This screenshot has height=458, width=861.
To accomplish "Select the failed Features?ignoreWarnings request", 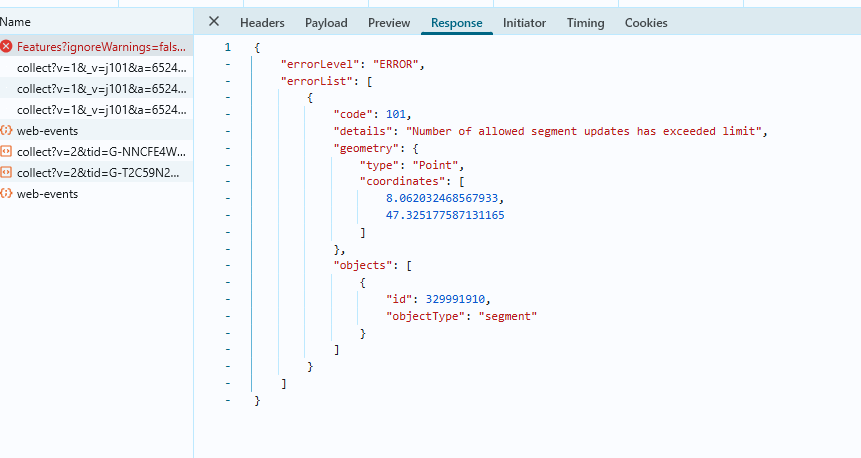I will click(x=100, y=47).
